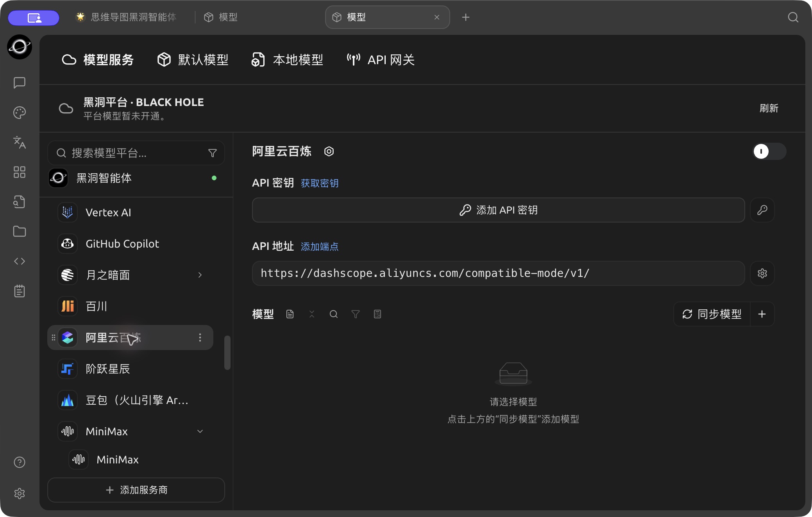
Task: Click the search icon in 模型 toolbar
Action: coord(334,314)
